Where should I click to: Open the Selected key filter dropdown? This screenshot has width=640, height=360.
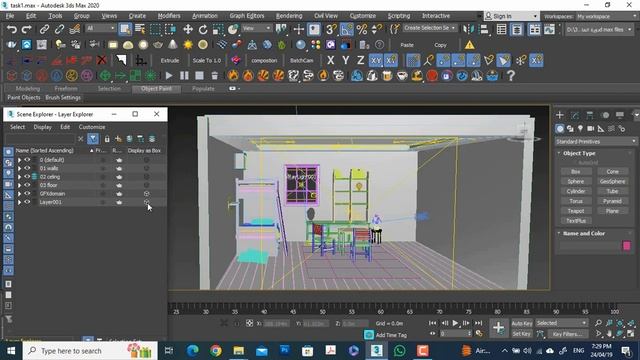[x=561, y=323]
